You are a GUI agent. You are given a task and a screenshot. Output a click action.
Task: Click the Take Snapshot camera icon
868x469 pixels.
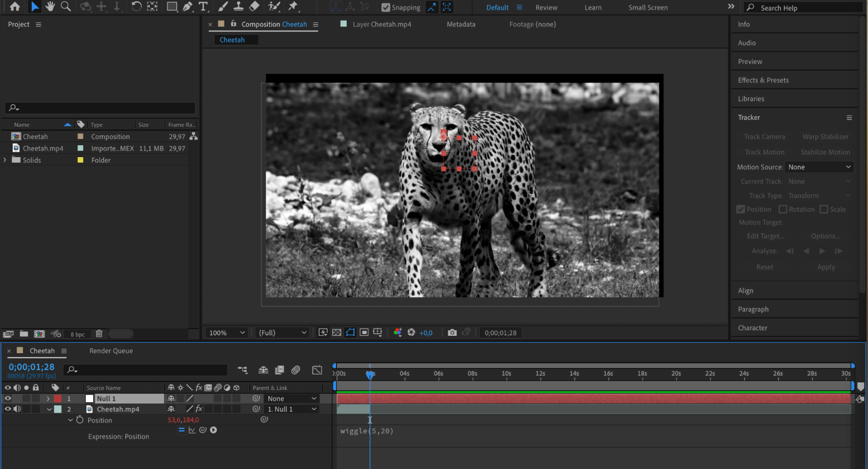coord(452,333)
